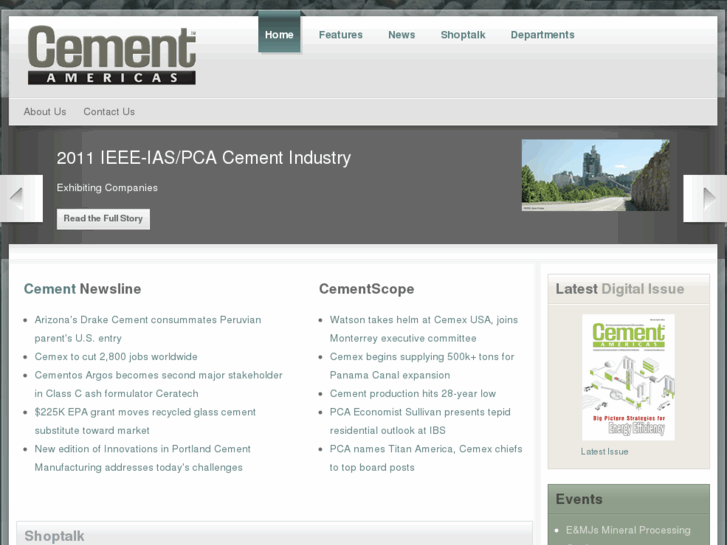Open Cement production hits 28-year low
727x545 pixels.
(413, 394)
